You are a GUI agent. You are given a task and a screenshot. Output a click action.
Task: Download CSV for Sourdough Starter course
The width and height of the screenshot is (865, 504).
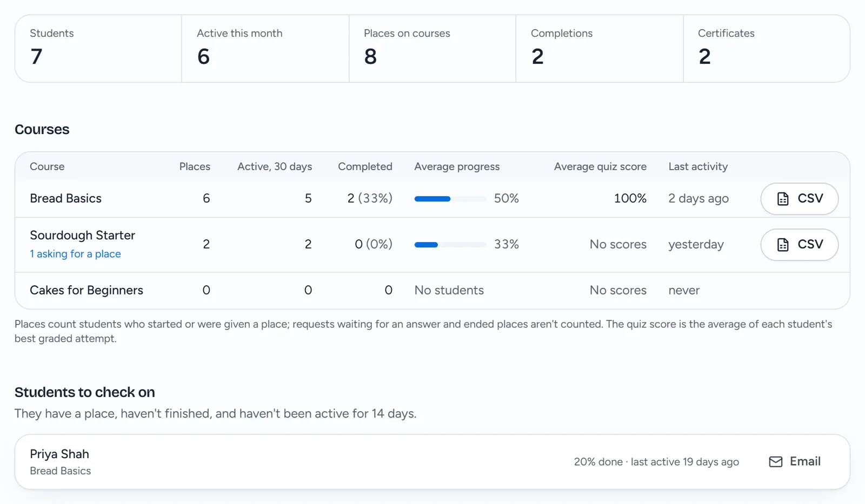(x=799, y=245)
